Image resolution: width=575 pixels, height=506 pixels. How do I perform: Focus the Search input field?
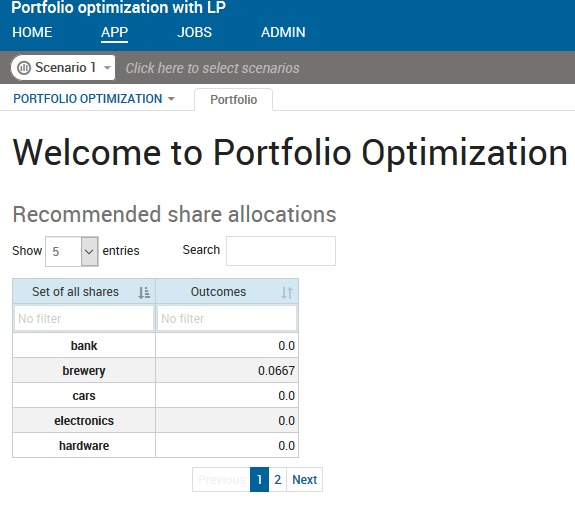[x=281, y=251]
